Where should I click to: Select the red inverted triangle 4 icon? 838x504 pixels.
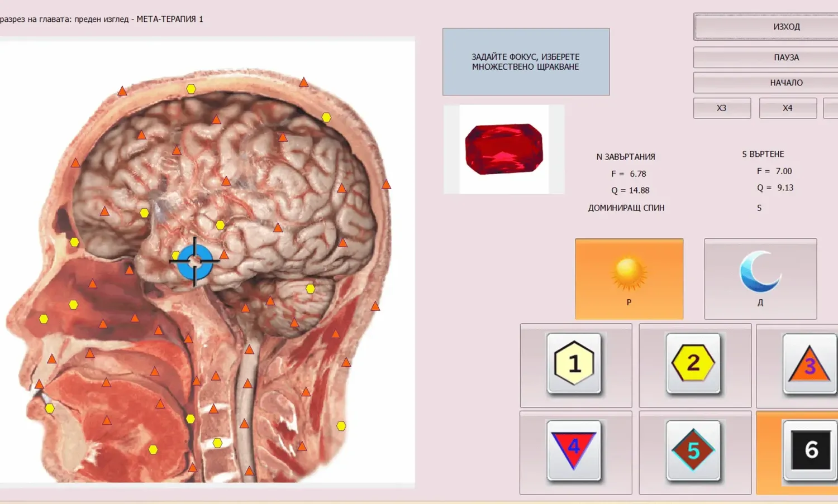click(x=574, y=450)
